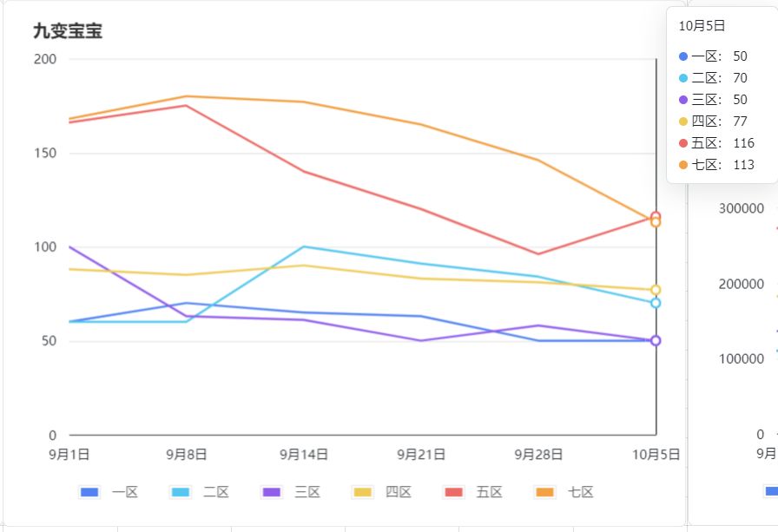Click the 五区 data point at 10月5日

(x=656, y=216)
